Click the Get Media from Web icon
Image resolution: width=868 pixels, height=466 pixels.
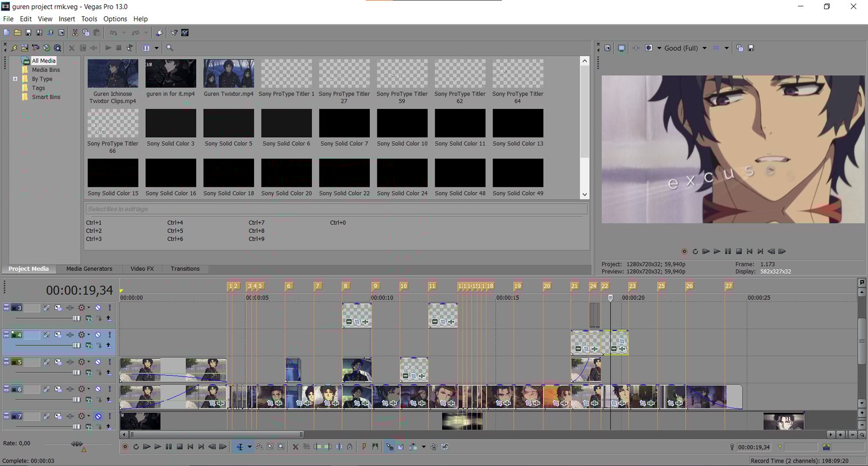(x=46, y=47)
